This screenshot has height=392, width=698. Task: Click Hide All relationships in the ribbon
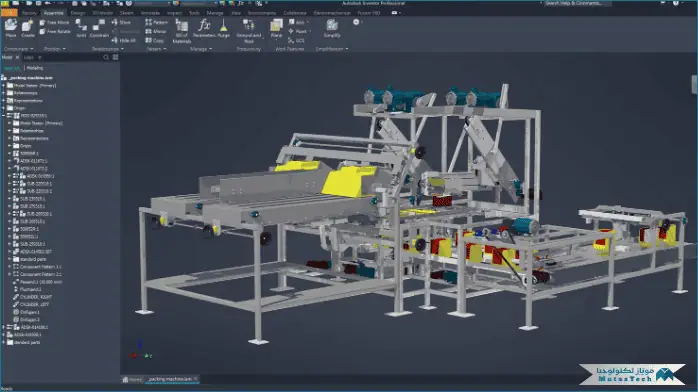[x=124, y=40]
